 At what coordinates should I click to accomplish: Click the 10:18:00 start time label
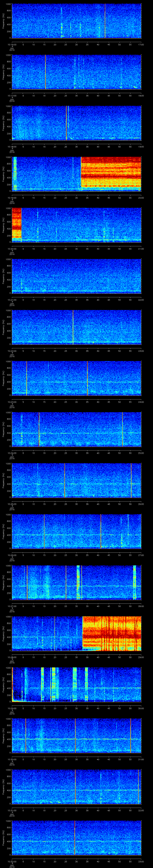tap(12, 147)
